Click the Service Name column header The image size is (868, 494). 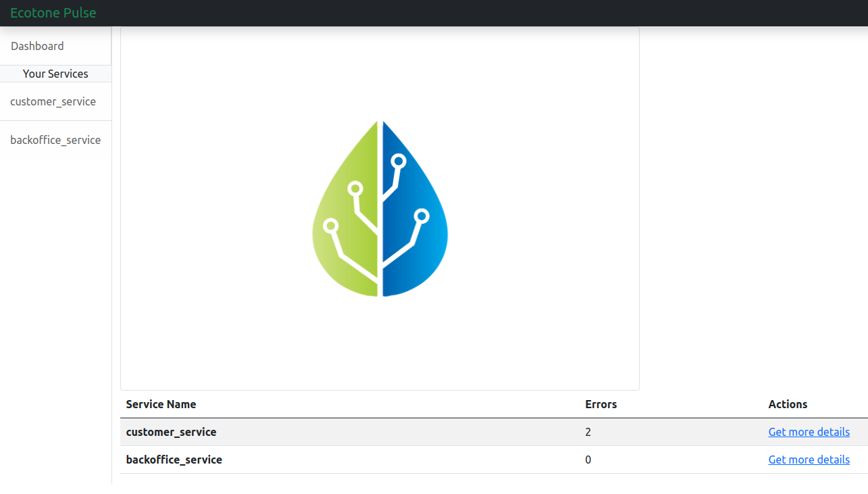click(x=161, y=404)
